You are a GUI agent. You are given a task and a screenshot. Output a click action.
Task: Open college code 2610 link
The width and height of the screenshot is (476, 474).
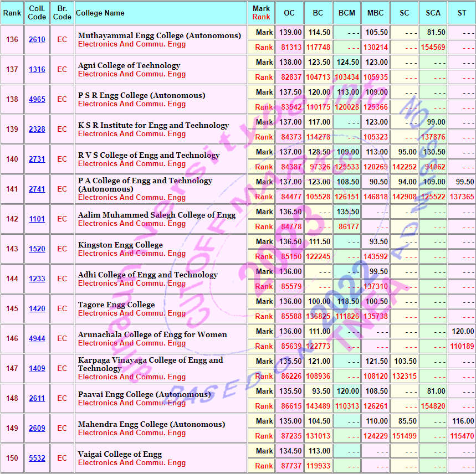(37, 40)
